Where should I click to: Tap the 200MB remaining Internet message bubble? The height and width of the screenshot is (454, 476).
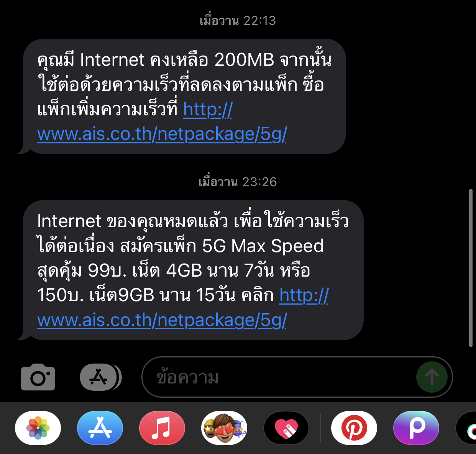(184, 96)
